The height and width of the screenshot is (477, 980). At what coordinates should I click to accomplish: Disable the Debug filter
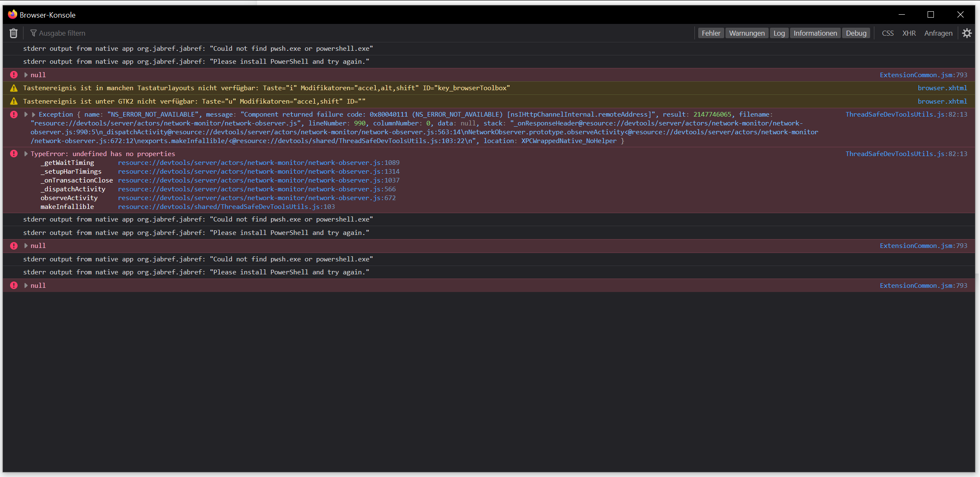pos(856,33)
